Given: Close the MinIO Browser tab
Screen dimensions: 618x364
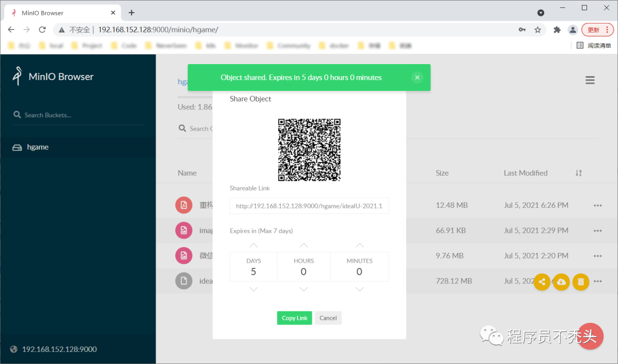Looking at the screenshot, I should pyautogui.click(x=113, y=13).
